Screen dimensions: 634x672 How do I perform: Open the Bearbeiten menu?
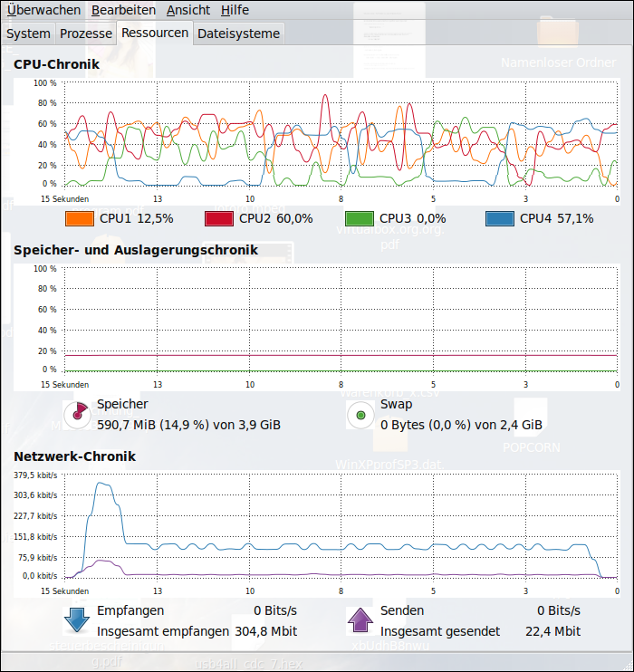[x=124, y=10]
